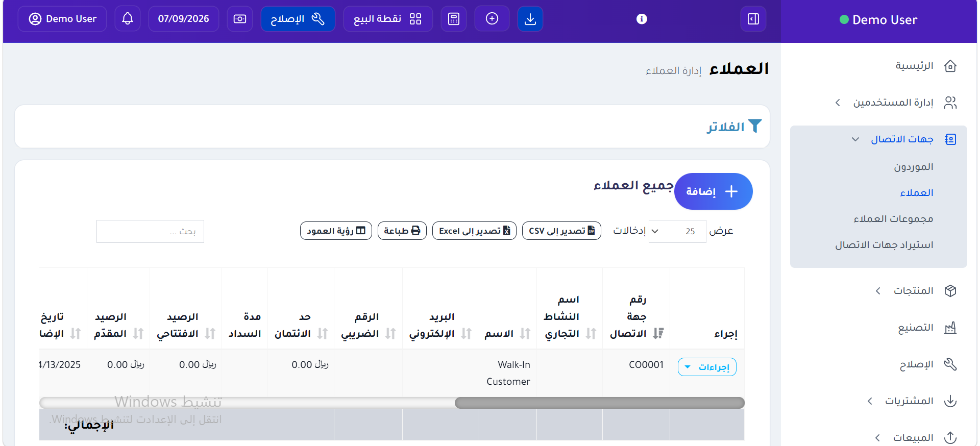Click the info circle icon

pyautogui.click(x=642, y=19)
